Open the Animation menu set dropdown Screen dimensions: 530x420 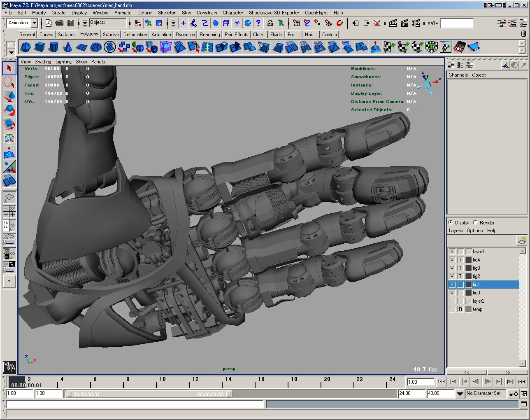coord(35,23)
